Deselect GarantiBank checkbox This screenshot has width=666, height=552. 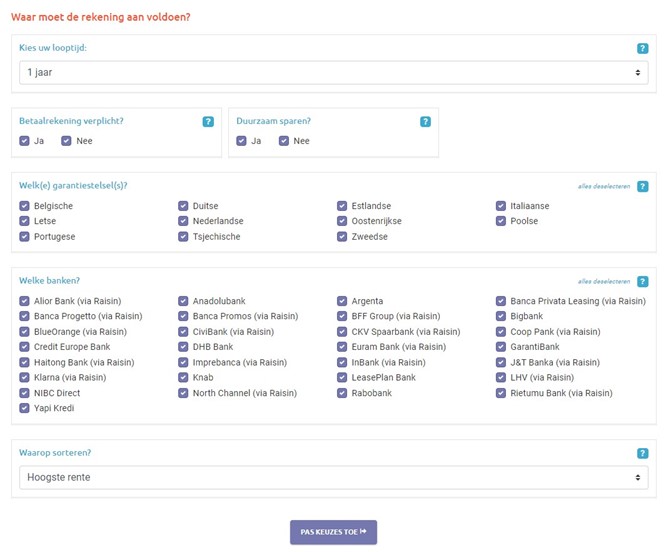pos(501,347)
